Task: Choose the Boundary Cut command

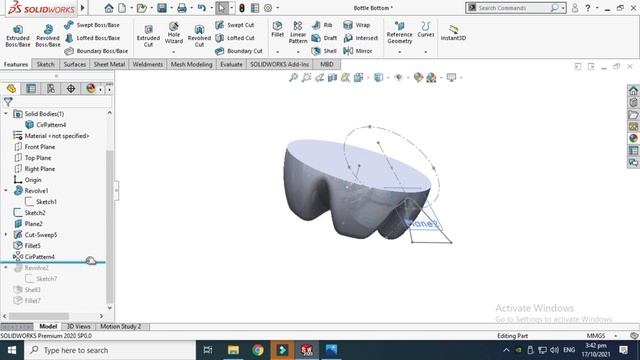Action: click(x=239, y=51)
